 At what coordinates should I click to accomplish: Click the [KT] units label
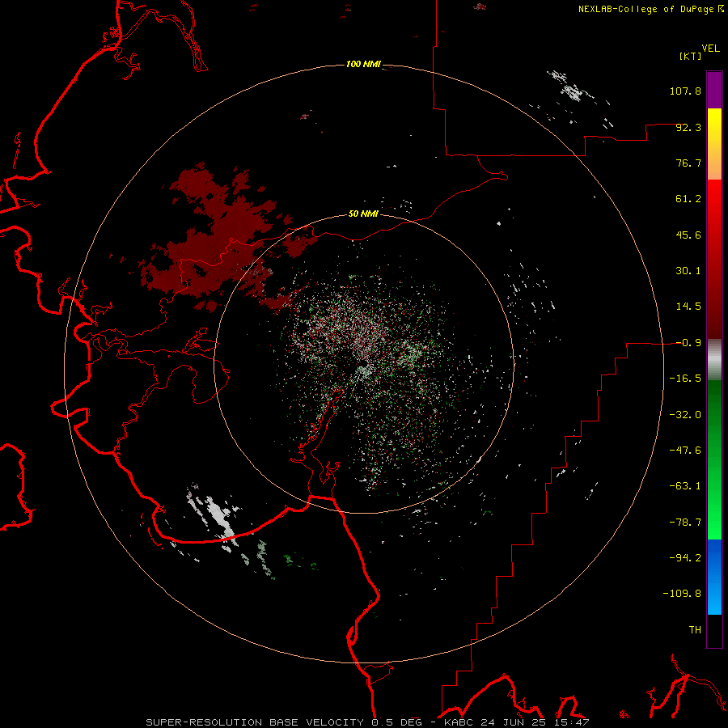[x=691, y=56]
